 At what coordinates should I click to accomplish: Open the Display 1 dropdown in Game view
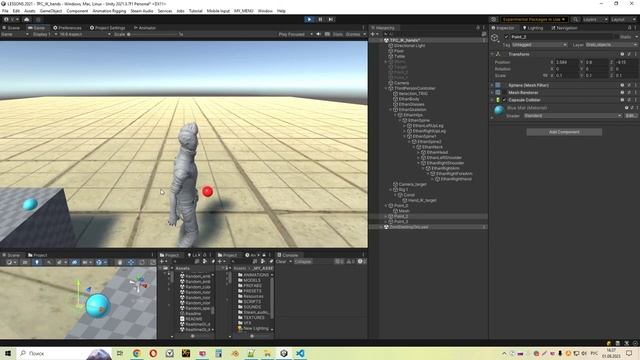[44, 34]
